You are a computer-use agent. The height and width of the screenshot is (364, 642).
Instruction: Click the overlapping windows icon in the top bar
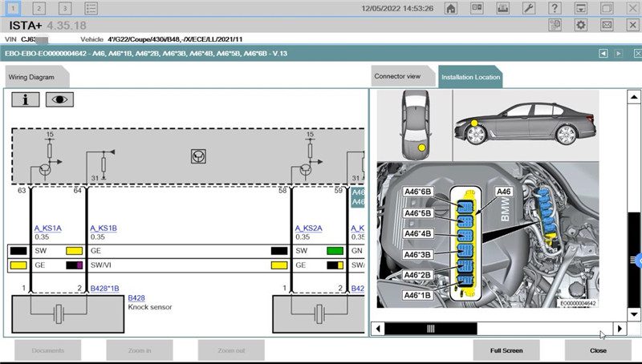[607, 8]
